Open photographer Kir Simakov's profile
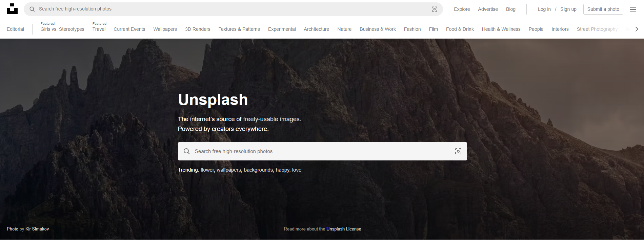Image resolution: width=644 pixels, height=242 pixels. click(37, 229)
